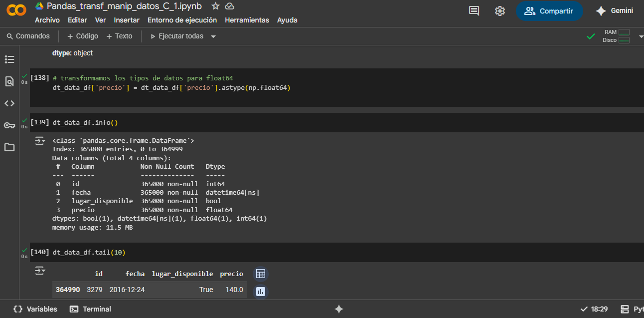This screenshot has height=318, width=644.
Task: View RAM and Disco usage bars
Action: pos(617,36)
